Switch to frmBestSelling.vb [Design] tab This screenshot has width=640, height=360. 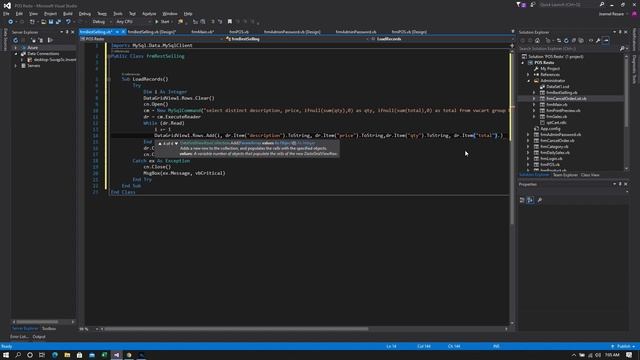(151, 32)
